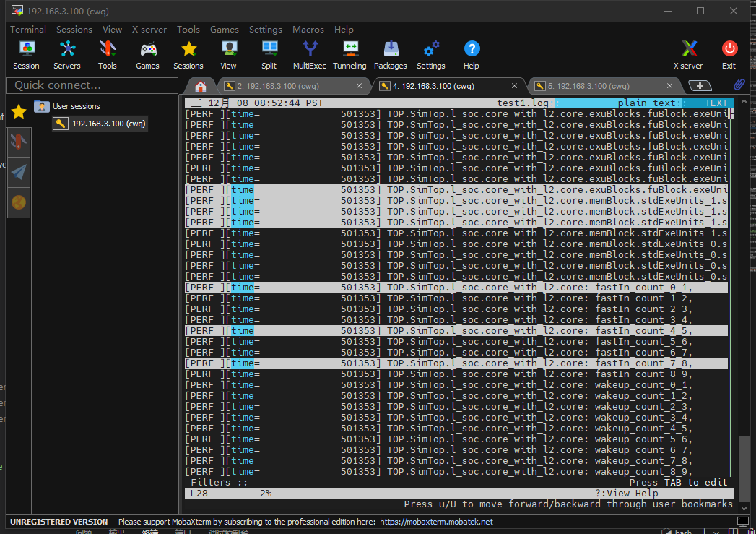Click the ?:View Help status text
This screenshot has width=756, height=534.
point(626,494)
